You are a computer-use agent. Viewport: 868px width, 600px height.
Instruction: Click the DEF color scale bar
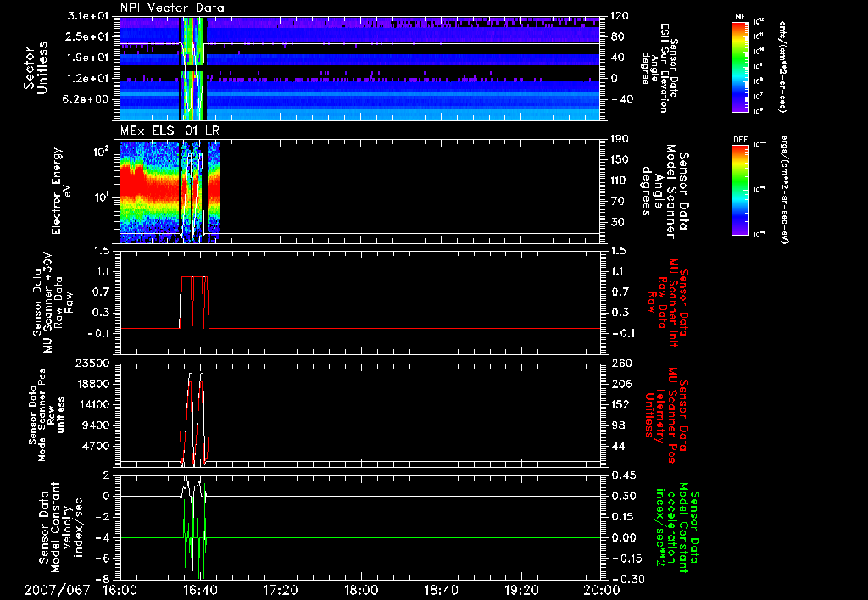click(x=741, y=189)
